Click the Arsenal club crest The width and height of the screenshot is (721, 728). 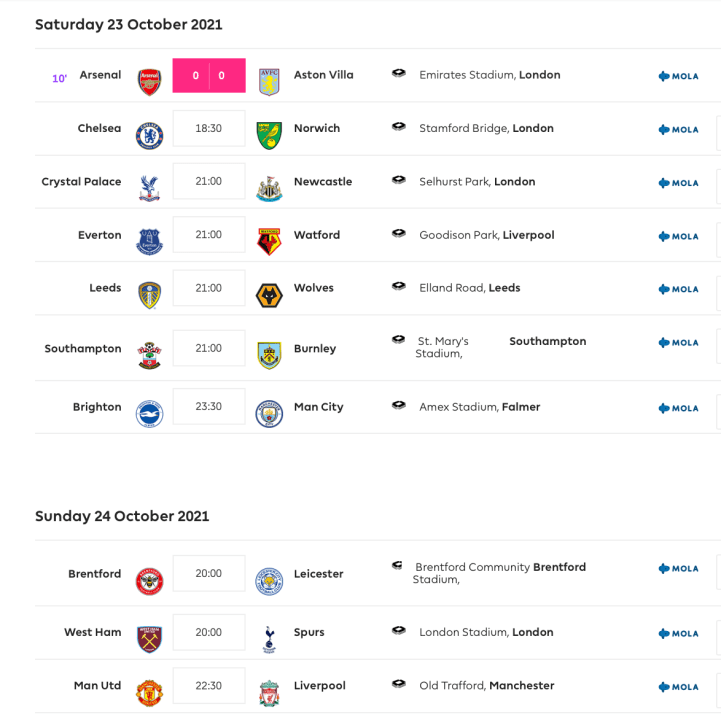tap(149, 81)
